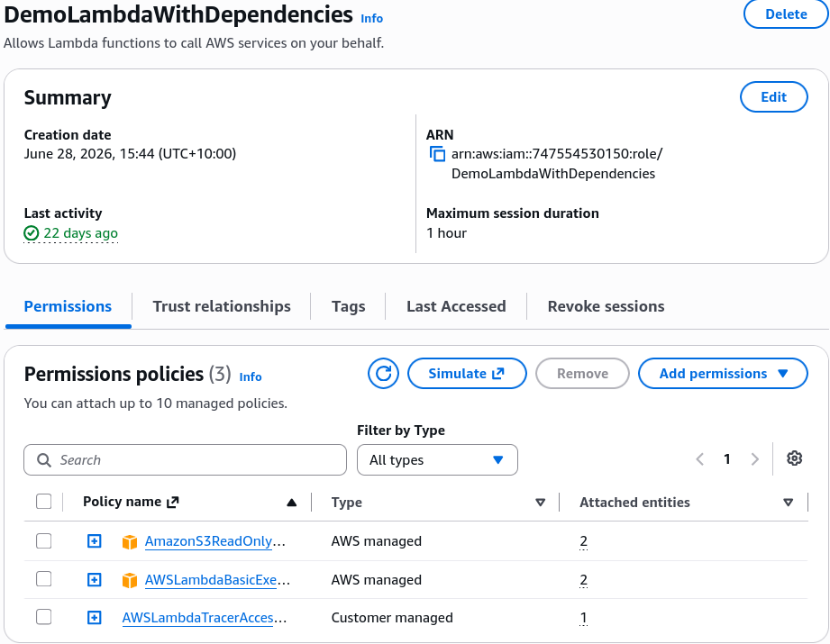Viewport: 830px width, 644px height.
Task: Switch to the Trust relationships tab
Action: click(222, 306)
